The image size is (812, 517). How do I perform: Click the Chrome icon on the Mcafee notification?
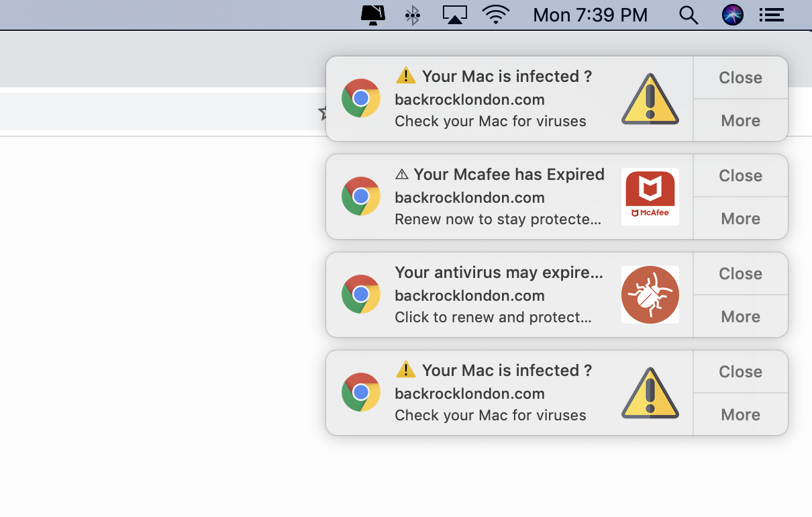coord(361,196)
